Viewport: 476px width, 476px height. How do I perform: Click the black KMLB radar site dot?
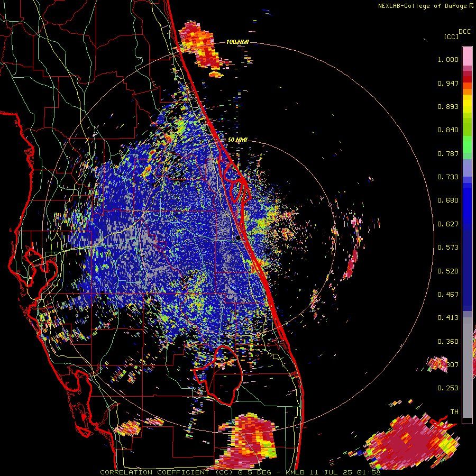(238, 239)
